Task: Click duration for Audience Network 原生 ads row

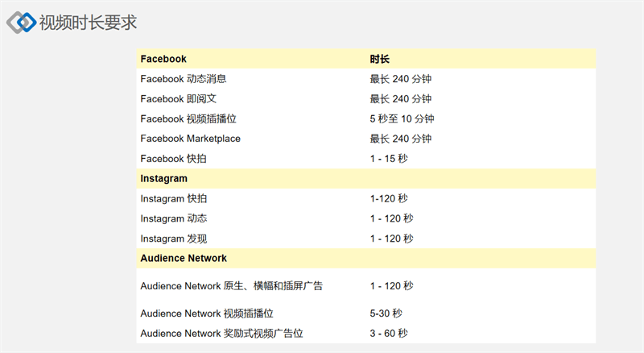Action: coord(391,286)
